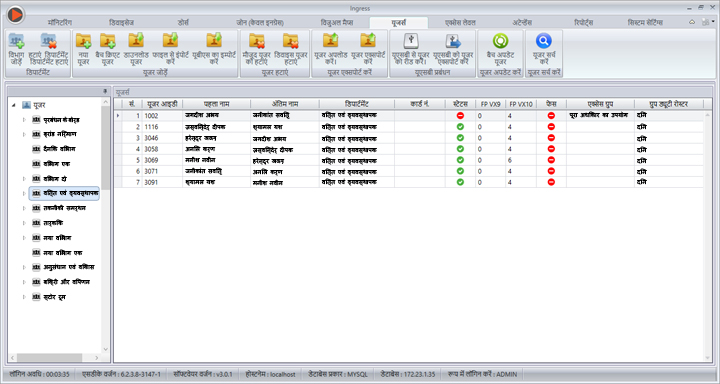Select user ID cell '3071'
Image resolution: width=720 pixels, height=384 pixels.
coord(162,171)
